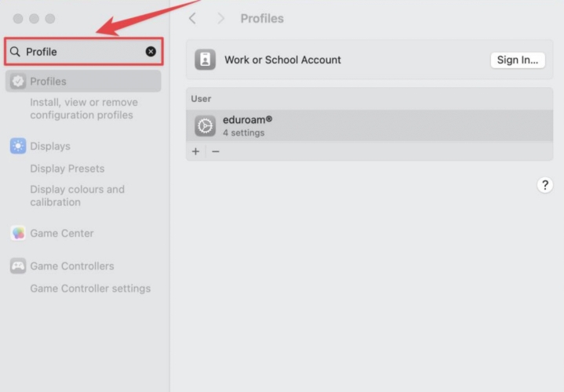Open Display colours and calibration result
564x392 pixels.
(x=78, y=196)
